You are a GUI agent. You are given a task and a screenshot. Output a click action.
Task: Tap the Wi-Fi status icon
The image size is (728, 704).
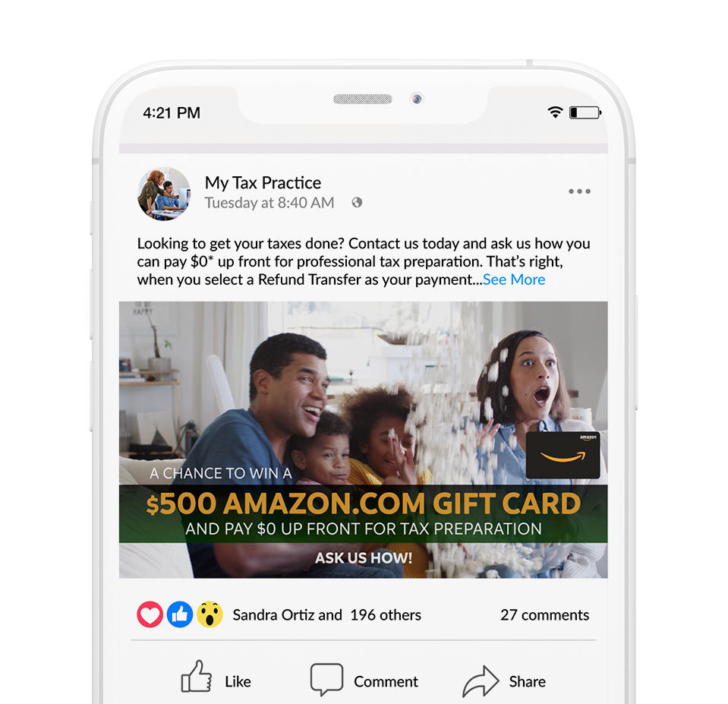(555, 112)
